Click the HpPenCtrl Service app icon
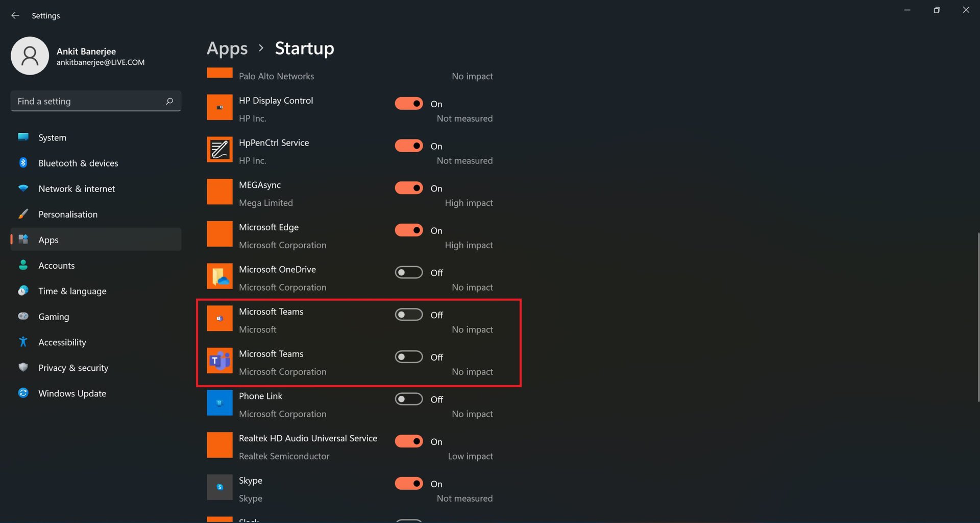The image size is (980, 523). [x=219, y=150]
